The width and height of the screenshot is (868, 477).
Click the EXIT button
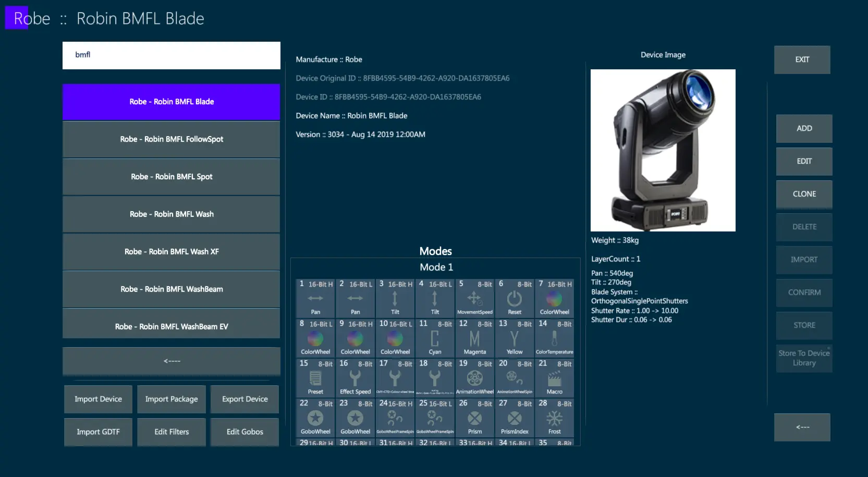click(802, 60)
